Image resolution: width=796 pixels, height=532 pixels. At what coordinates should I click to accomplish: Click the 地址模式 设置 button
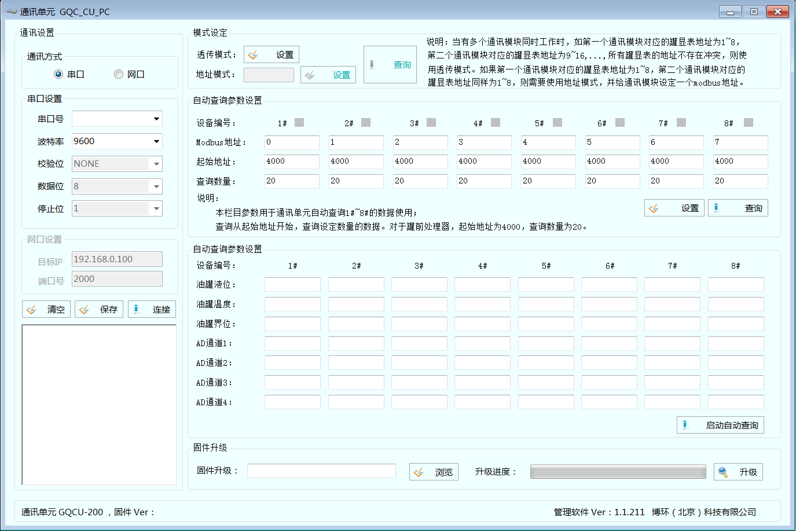328,75
